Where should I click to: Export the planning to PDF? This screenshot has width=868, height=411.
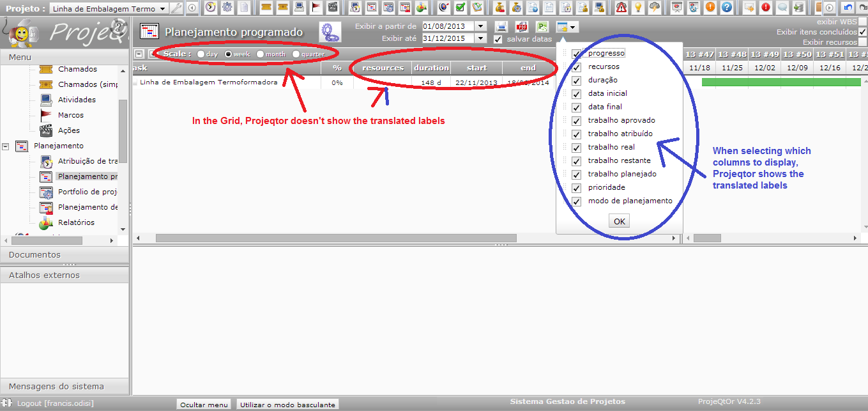click(522, 27)
